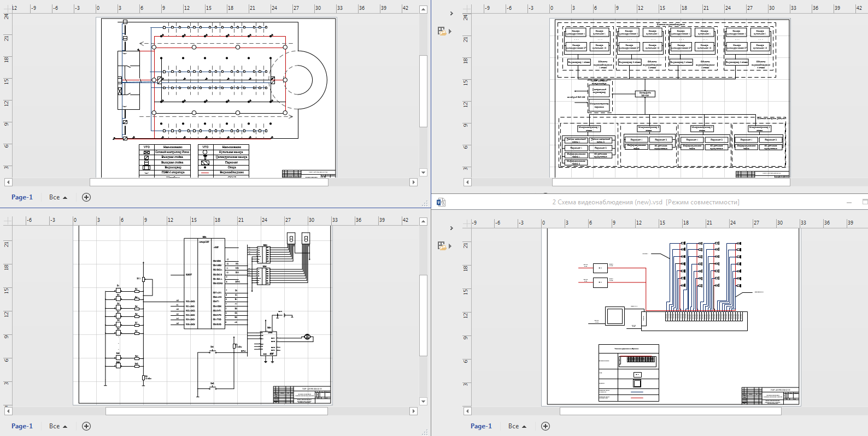Click scroll-down arrow in microcontroller circuit window
The width and height of the screenshot is (868, 436).
pos(423,402)
